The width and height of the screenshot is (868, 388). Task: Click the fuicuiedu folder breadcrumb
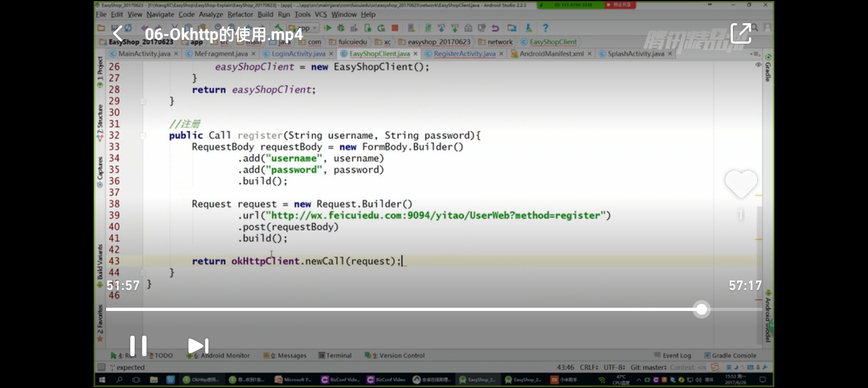tap(348, 42)
